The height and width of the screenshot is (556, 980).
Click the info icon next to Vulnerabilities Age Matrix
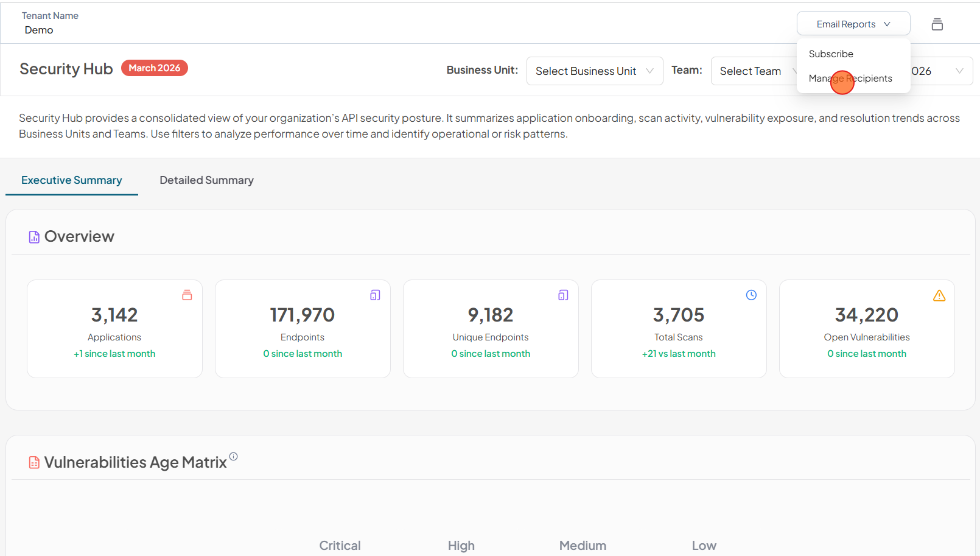234,456
